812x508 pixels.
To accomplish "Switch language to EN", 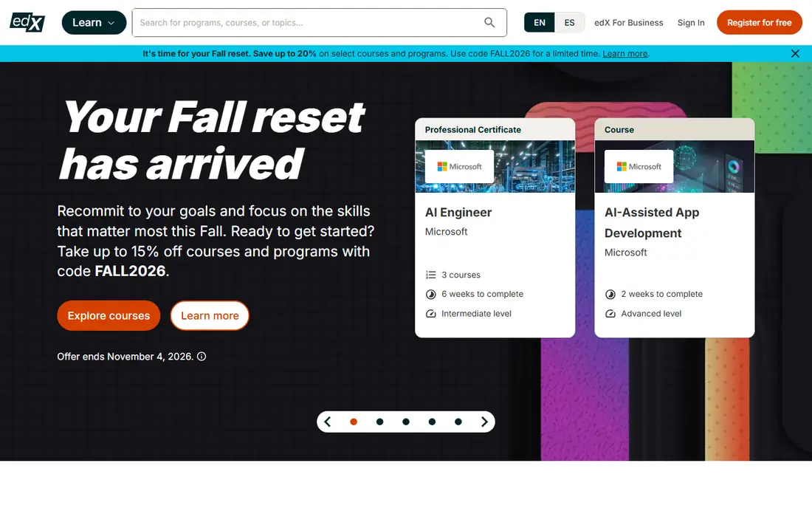I will tap(539, 23).
